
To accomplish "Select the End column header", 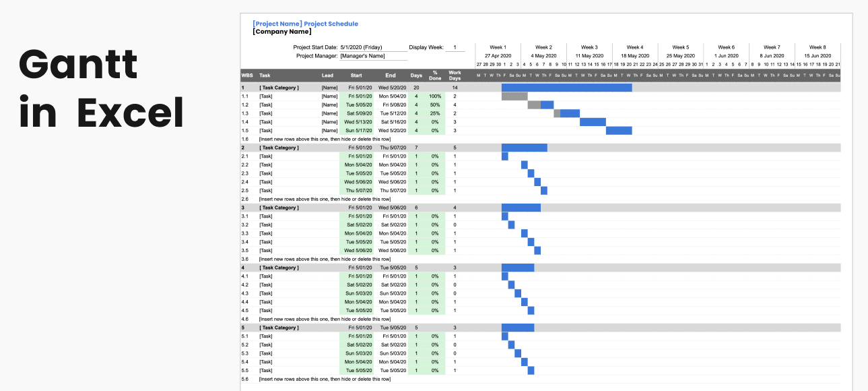I will (x=391, y=75).
